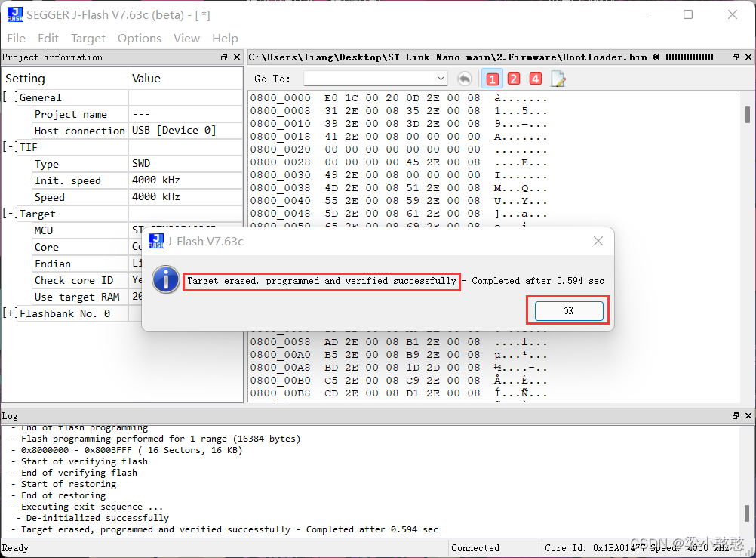Minimize the J-Flash main window

click(644, 14)
